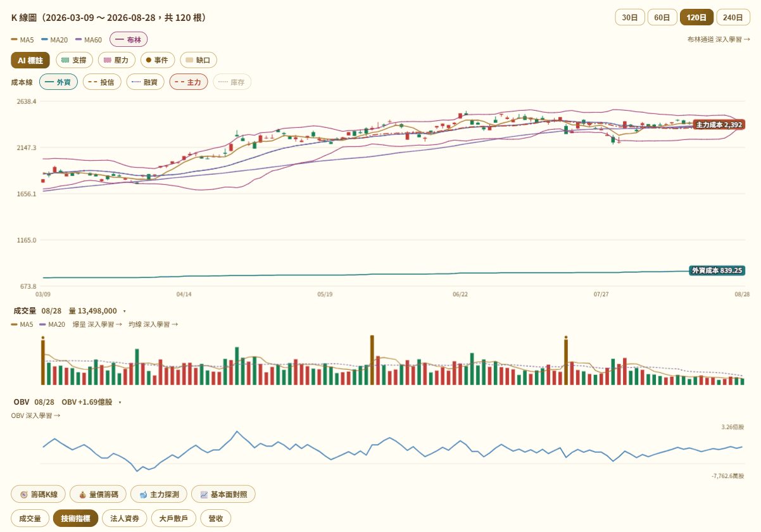This screenshot has height=532, width=761.
Task: Toggle the AI 標註 annotations
Action: pos(30,60)
